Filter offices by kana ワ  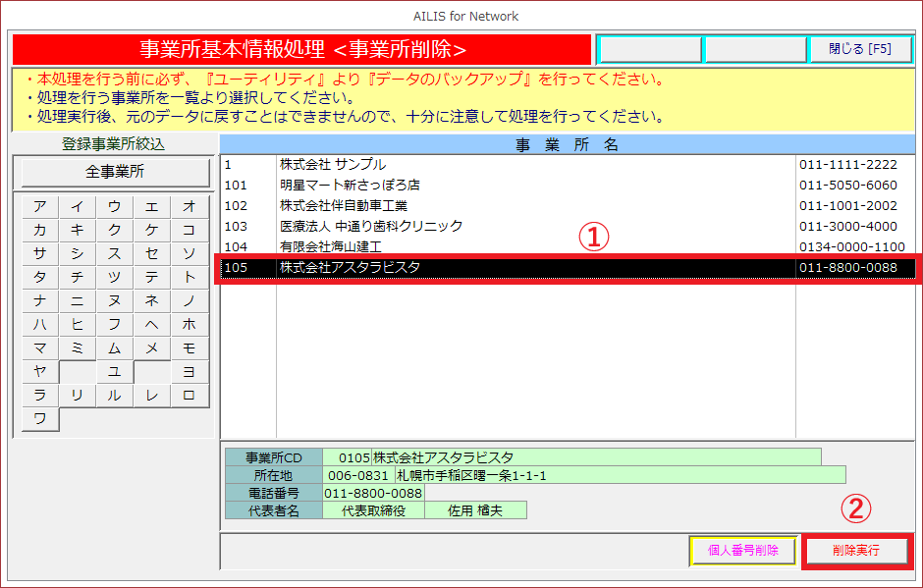[x=40, y=419]
